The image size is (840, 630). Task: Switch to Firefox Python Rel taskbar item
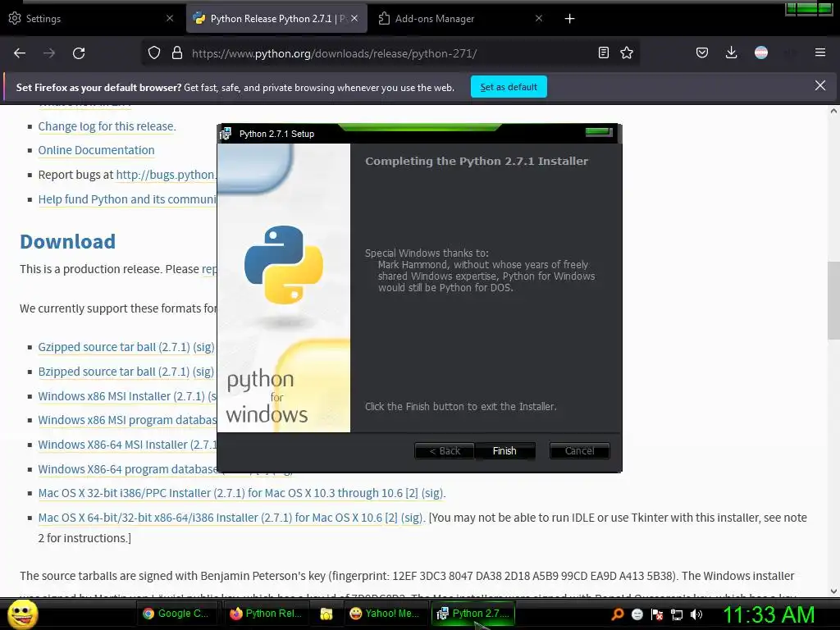coord(266,614)
